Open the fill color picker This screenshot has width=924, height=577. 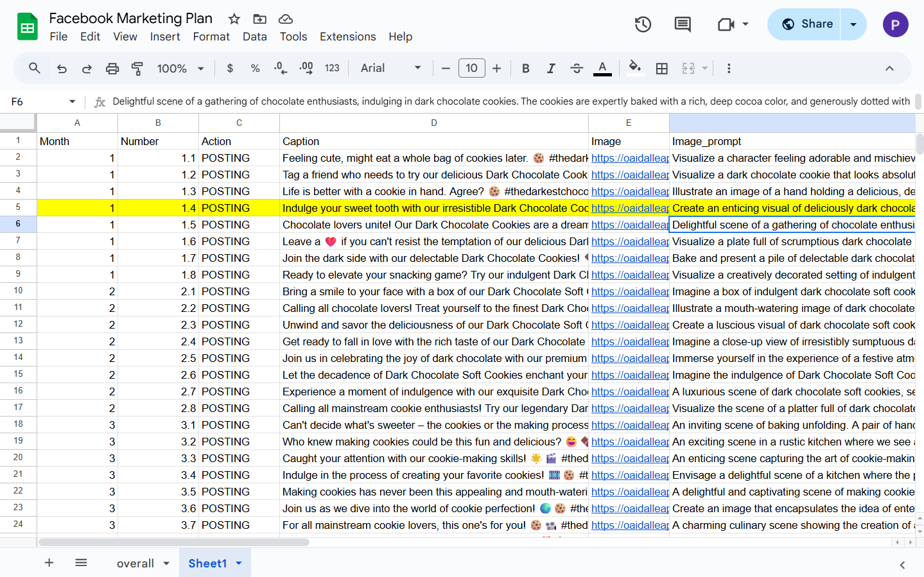(634, 68)
